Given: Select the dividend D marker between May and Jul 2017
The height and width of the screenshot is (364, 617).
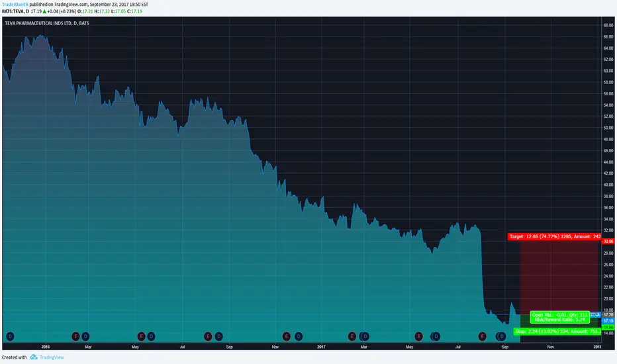Looking at the screenshot, I should (x=436, y=336).
